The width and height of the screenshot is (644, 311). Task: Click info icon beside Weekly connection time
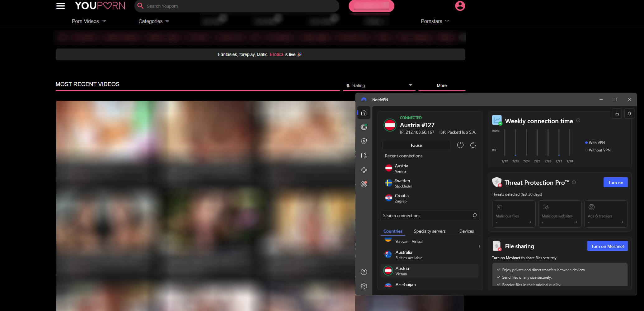click(x=578, y=121)
